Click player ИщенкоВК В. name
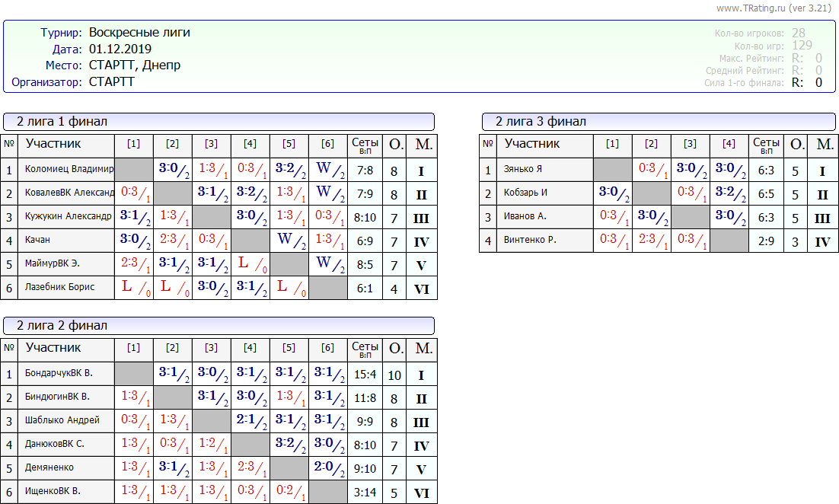The width and height of the screenshot is (839, 504). pyautogui.click(x=53, y=492)
